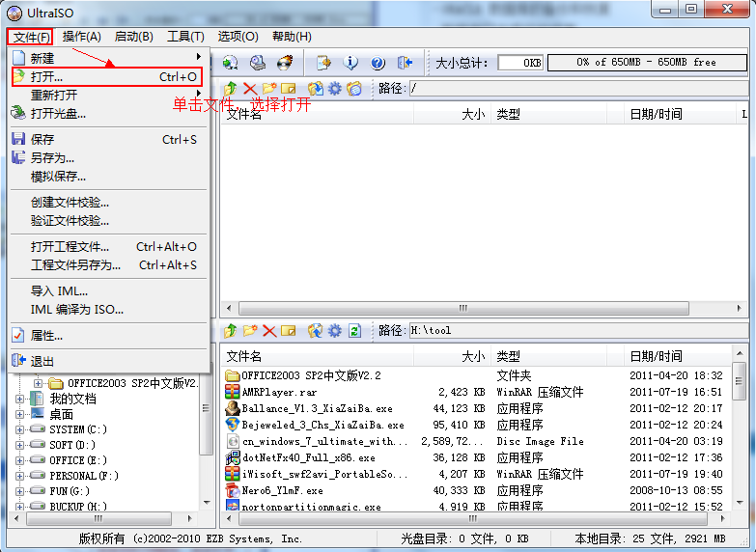
Task: Choose 保存 from the file menu
Action: (x=106, y=140)
